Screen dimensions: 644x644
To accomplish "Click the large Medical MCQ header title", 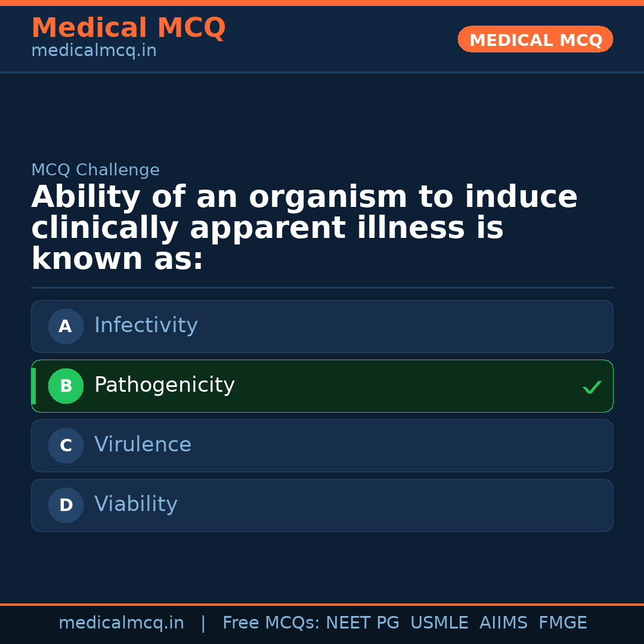I will coord(128,28).
